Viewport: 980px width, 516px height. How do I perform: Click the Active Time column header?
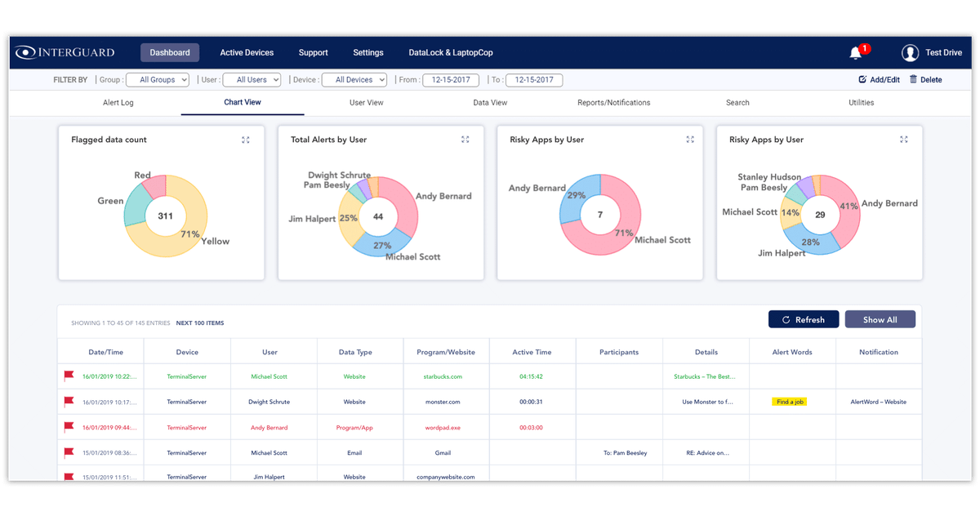pyautogui.click(x=532, y=352)
